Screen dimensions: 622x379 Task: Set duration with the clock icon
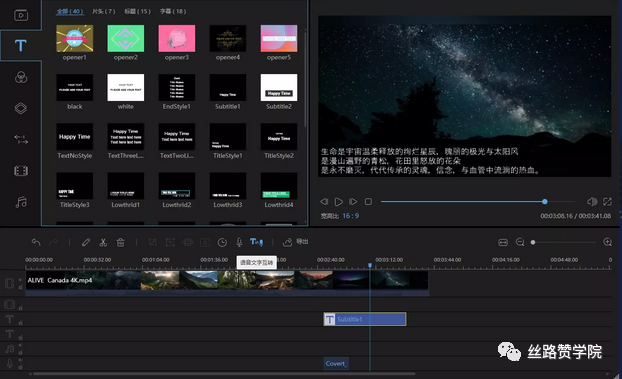[222, 242]
